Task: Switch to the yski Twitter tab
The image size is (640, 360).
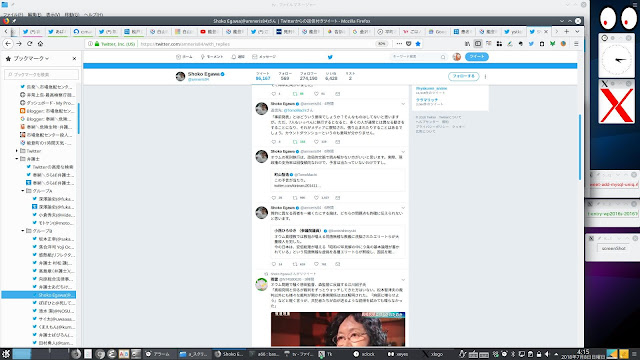Action: [513, 31]
